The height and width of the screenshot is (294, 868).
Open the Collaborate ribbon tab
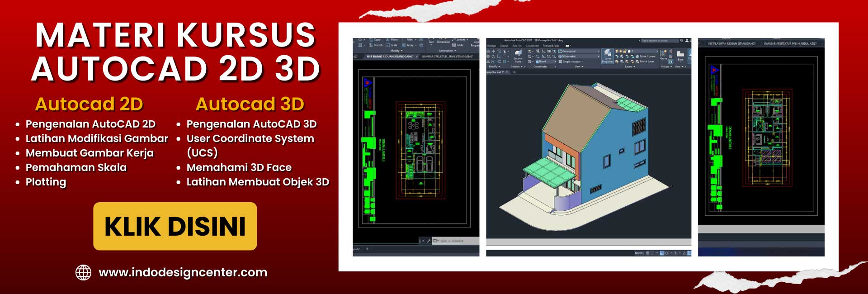tap(532, 46)
